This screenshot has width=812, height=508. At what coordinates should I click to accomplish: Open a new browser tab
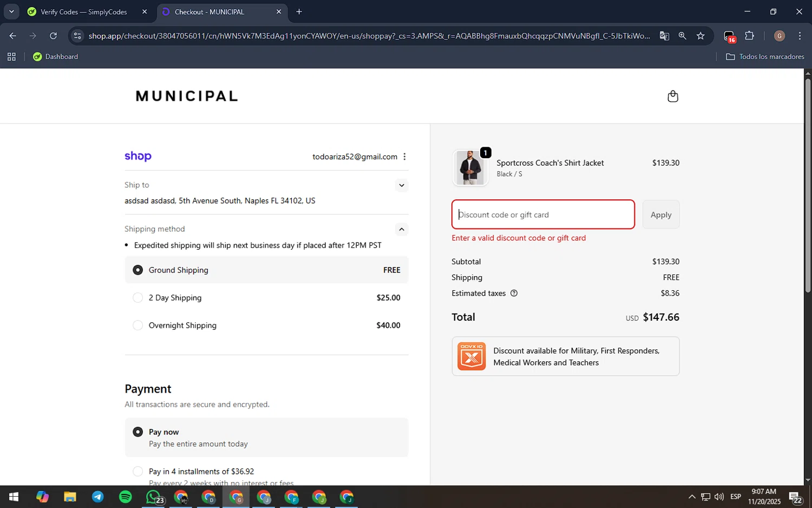(x=299, y=11)
